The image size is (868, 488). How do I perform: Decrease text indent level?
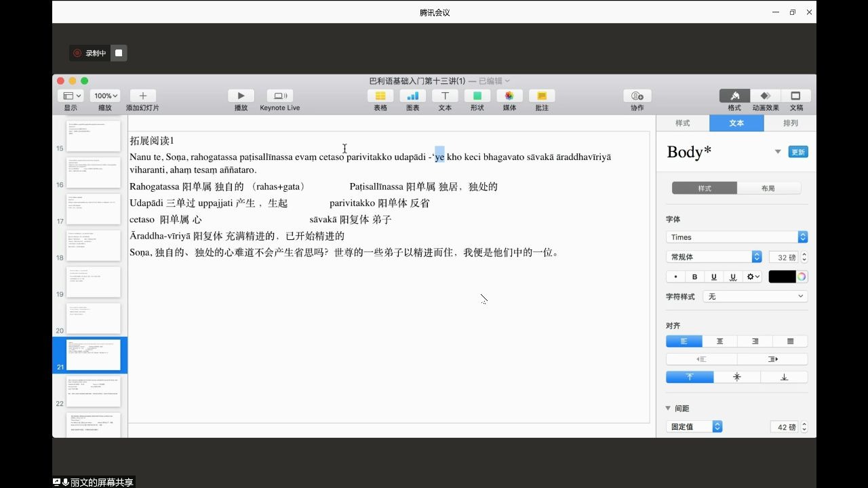[x=701, y=359]
